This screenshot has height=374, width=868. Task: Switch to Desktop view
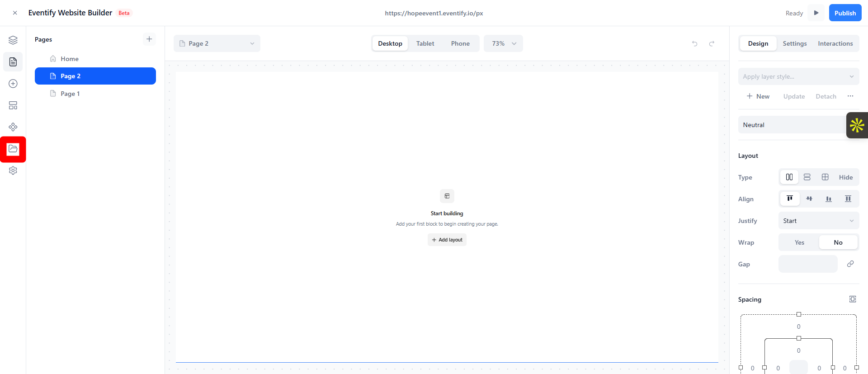[390, 43]
